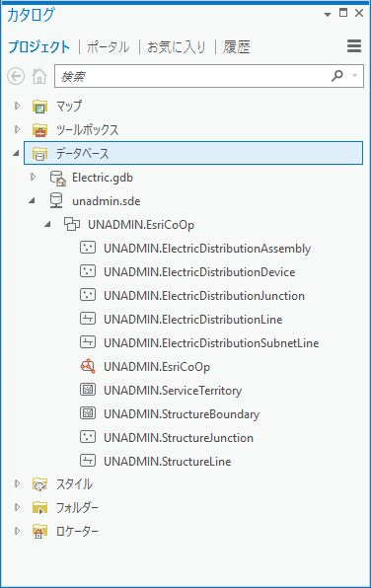
Task: Expand the スタイル node
Action: [x=17, y=483]
